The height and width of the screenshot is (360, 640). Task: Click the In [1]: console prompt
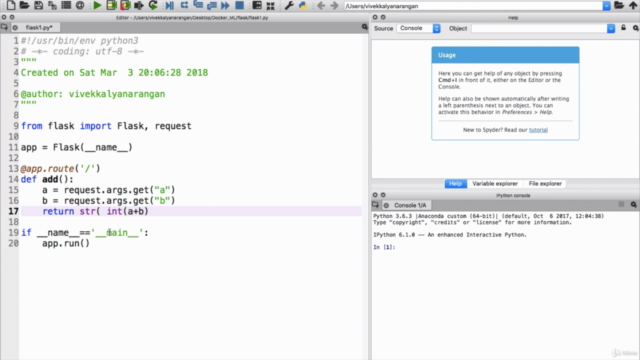coord(384,247)
